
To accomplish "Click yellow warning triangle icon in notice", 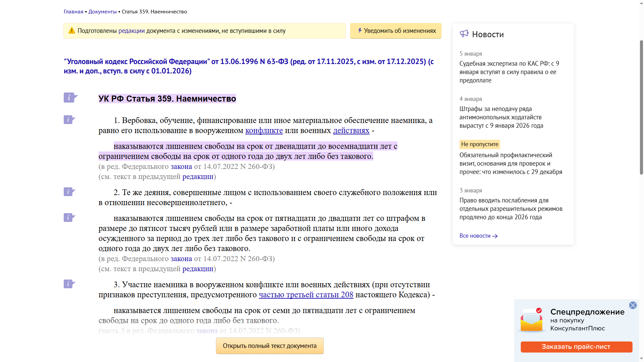I will click(71, 31).
